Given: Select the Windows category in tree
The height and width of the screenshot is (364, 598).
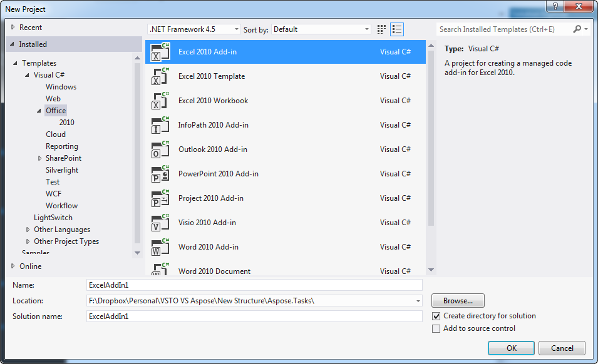Looking at the screenshot, I should (61, 87).
